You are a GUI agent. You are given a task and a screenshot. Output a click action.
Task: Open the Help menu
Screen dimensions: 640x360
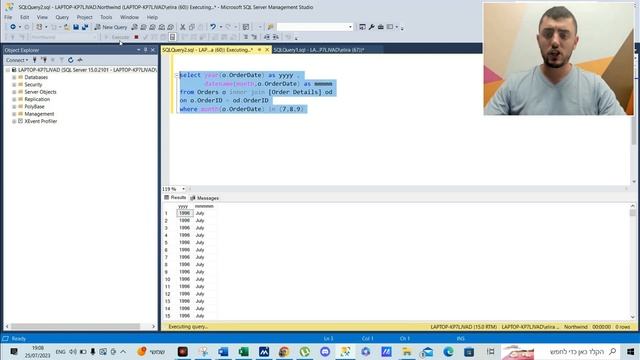[x=152, y=17]
